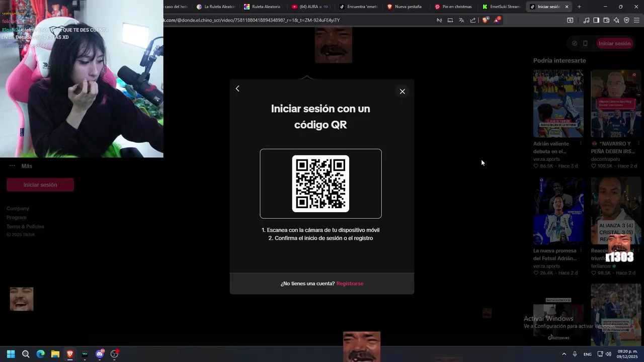
Task: Open Leo AI sparkle icon
Action: click(x=616, y=20)
